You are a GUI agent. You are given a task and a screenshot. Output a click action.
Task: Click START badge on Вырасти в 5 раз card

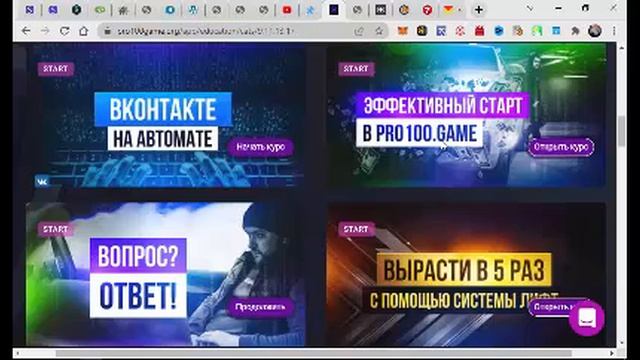356,229
